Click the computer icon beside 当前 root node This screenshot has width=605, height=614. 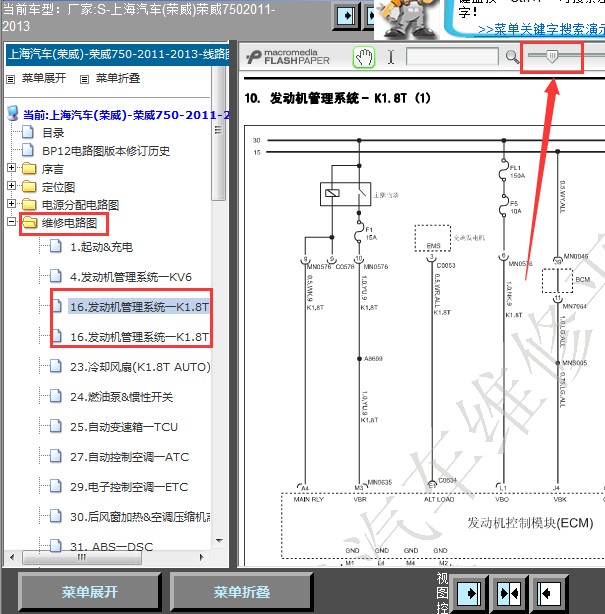(13, 113)
